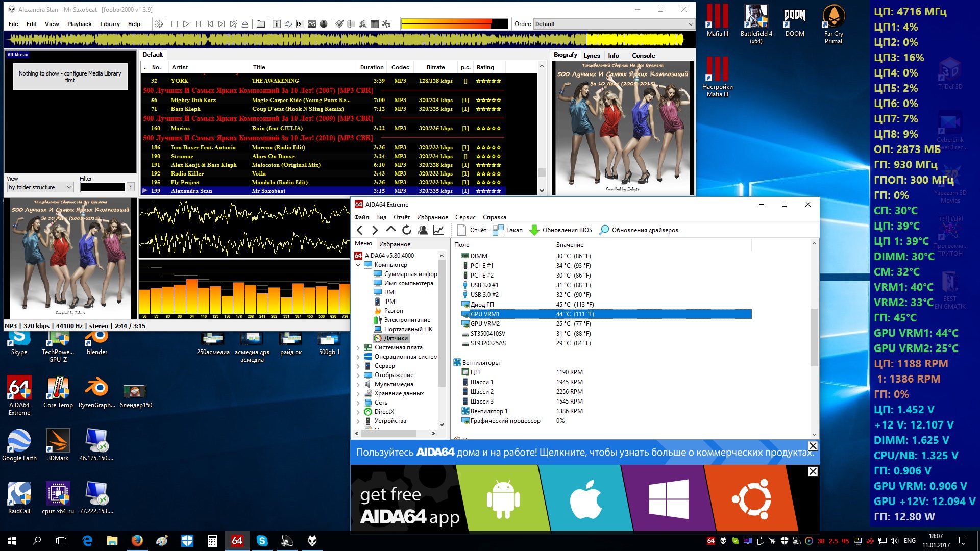Skip to next track in foobar2000

click(221, 24)
